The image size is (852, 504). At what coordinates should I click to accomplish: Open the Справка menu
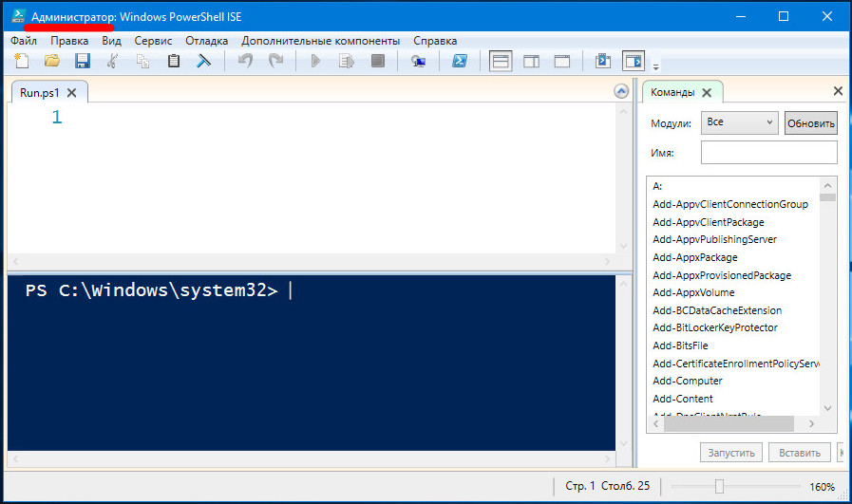[435, 41]
